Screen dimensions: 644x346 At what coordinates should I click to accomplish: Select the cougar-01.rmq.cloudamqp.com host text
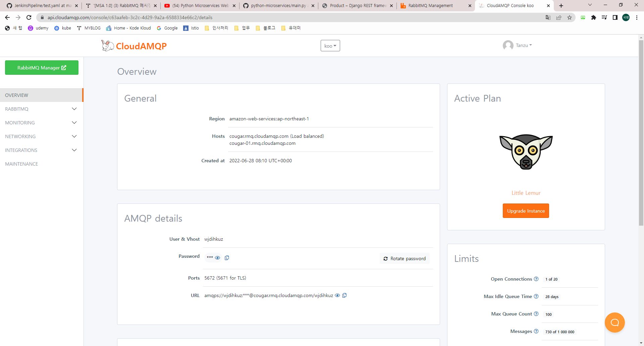tap(262, 143)
